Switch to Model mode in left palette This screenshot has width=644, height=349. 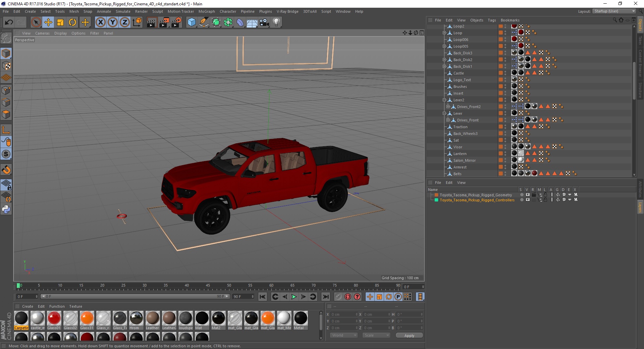click(6, 54)
